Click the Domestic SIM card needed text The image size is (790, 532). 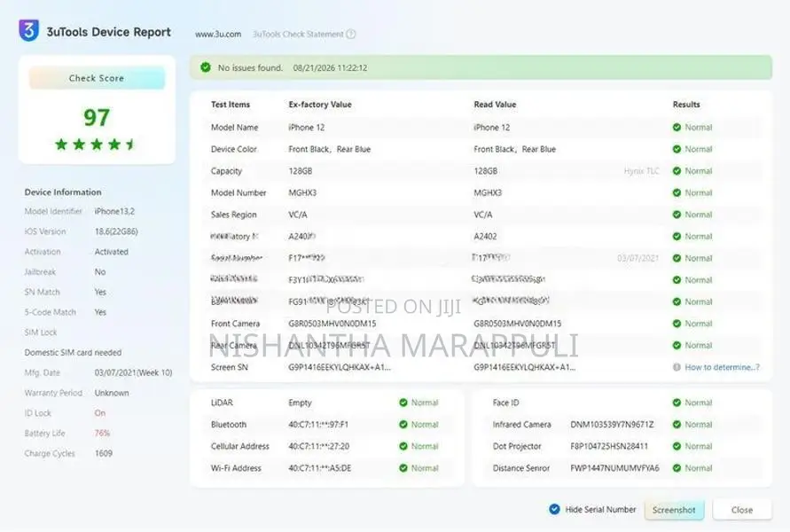pyautogui.click(x=73, y=353)
